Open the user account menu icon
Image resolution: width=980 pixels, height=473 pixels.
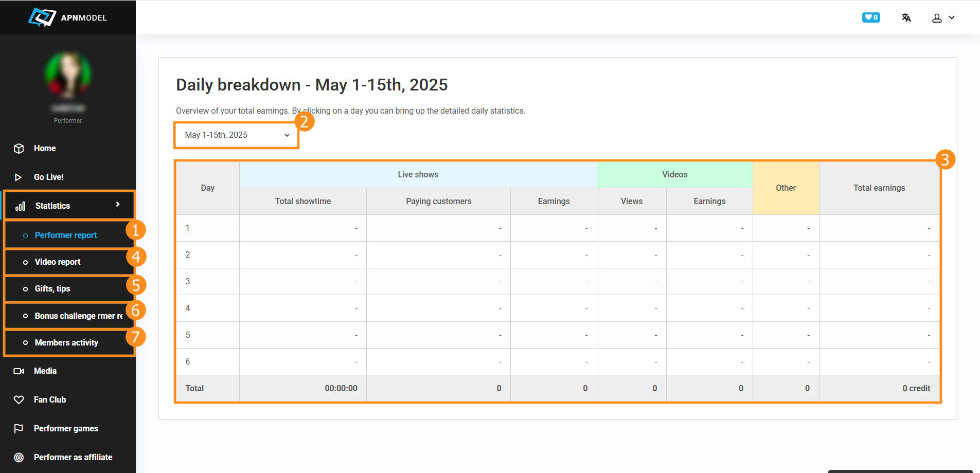[937, 18]
